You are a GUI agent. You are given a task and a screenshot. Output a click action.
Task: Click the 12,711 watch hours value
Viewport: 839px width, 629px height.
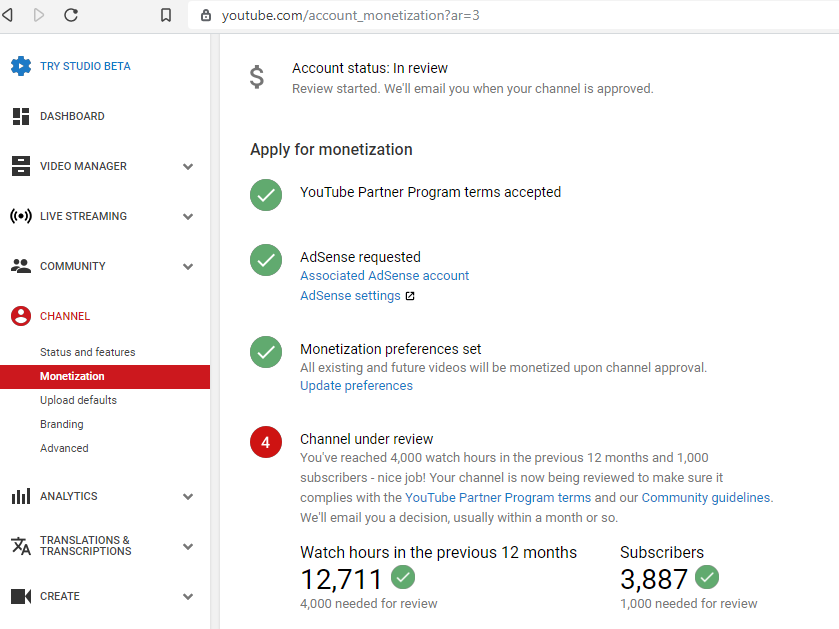click(341, 579)
